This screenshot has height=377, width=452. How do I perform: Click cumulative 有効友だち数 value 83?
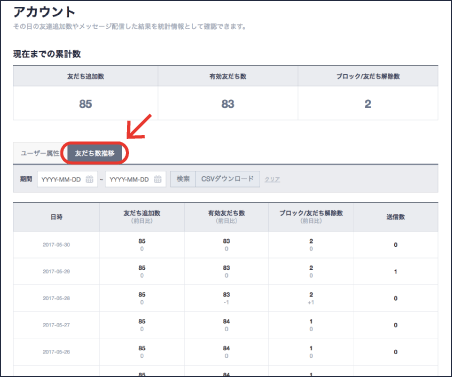pyautogui.click(x=228, y=104)
